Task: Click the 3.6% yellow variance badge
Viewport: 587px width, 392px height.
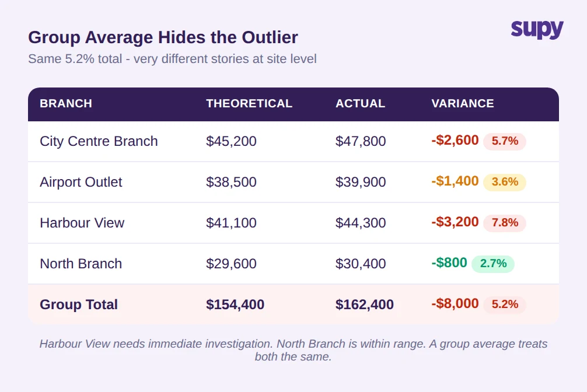Action: pyautogui.click(x=505, y=182)
